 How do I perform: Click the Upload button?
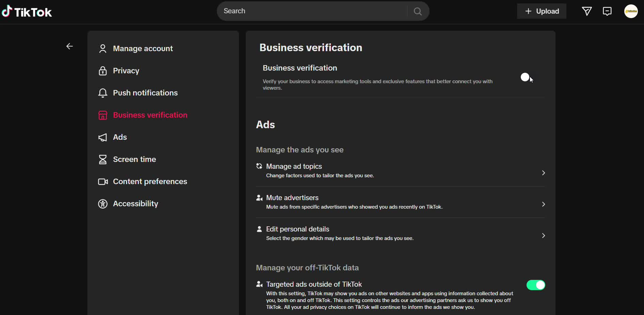pyautogui.click(x=542, y=11)
